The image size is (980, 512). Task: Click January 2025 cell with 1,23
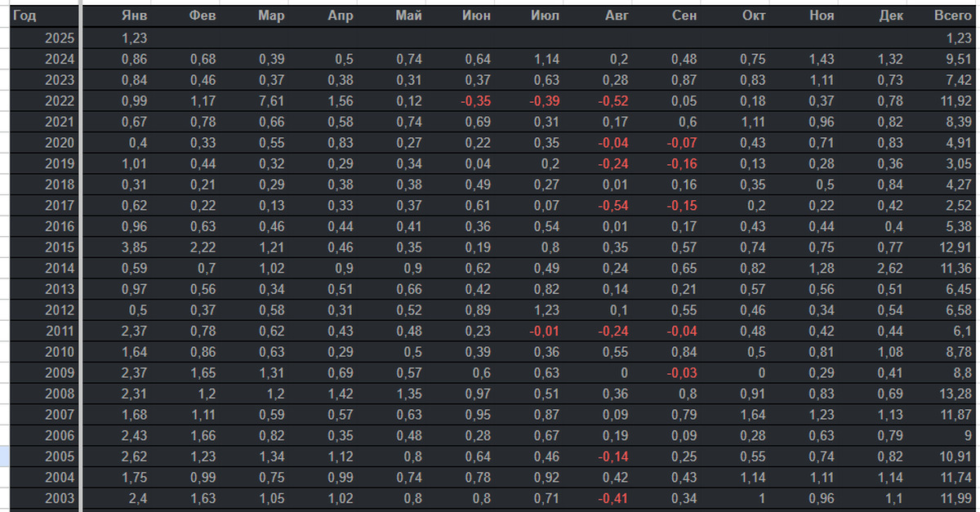click(134, 38)
